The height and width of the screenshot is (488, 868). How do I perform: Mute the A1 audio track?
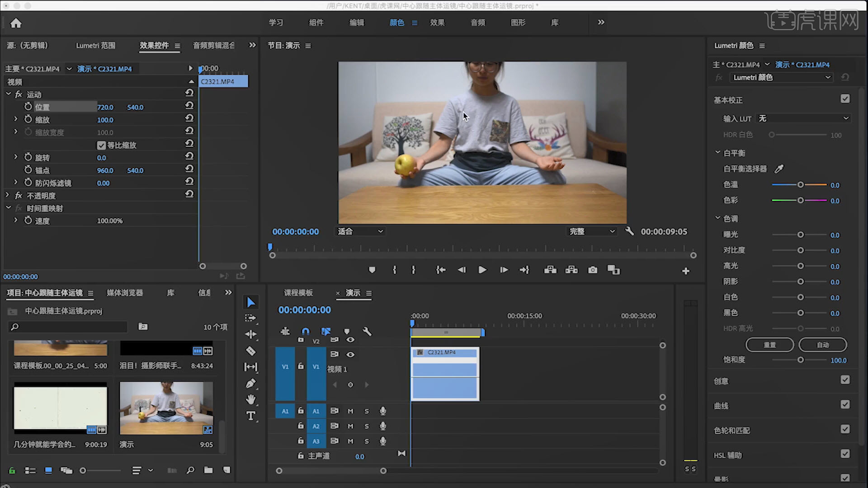point(350,411)
